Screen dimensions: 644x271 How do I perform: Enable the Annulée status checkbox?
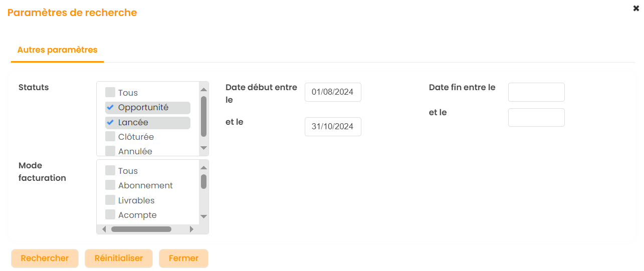tap(110, 151)
